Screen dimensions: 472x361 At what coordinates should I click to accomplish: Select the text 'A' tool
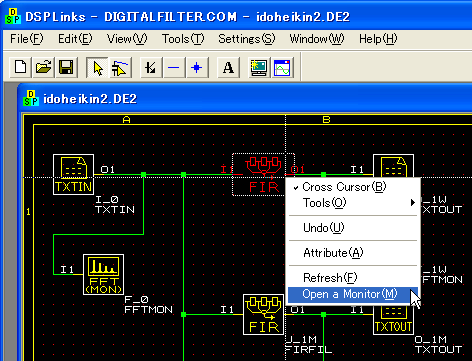click(228, 67)
